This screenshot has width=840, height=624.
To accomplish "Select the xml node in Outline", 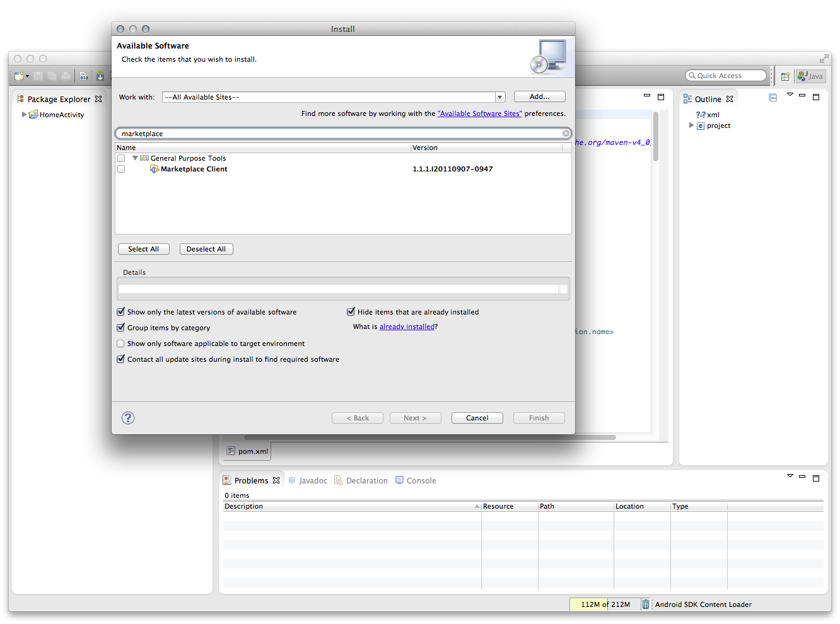I will click(707, 115).
